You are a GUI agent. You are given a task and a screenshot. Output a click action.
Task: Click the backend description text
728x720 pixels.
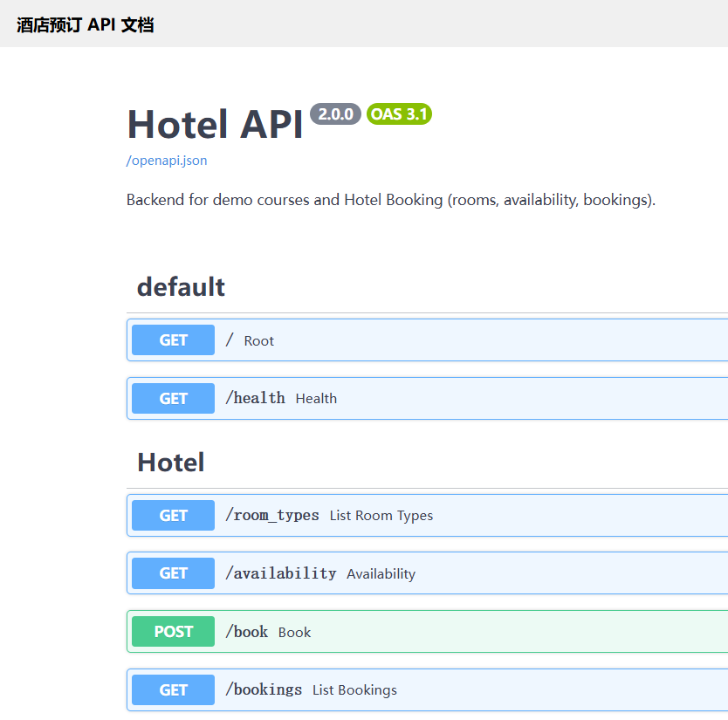(x=390, y=200)
